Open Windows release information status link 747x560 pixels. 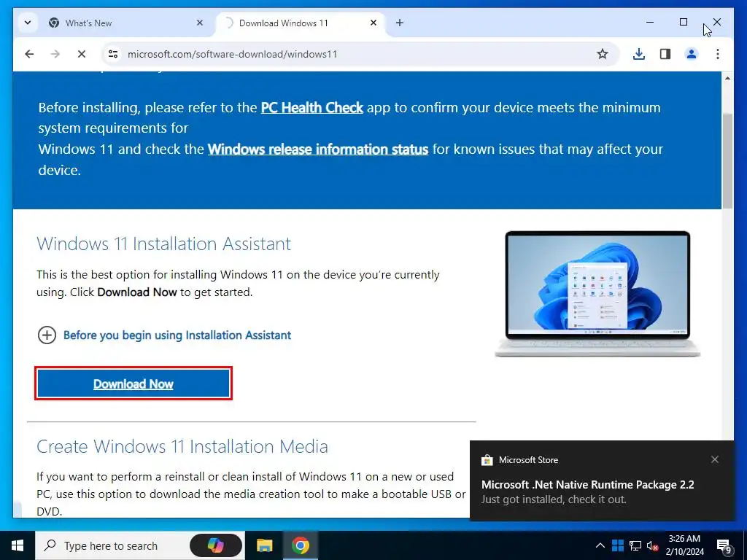click(x=318, y=149)
